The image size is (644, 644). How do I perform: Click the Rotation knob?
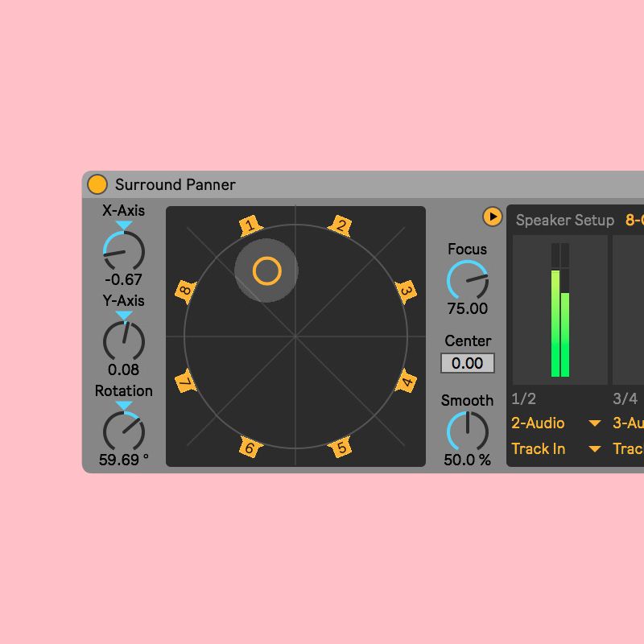coord(124,431)
